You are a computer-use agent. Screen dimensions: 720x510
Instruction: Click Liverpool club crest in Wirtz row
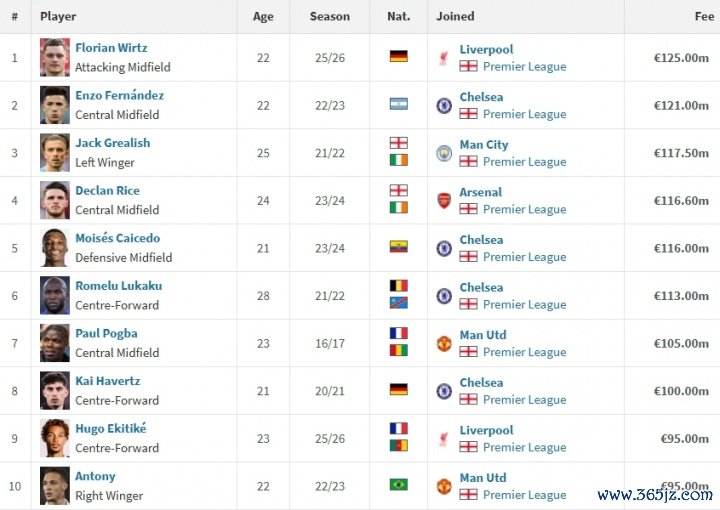444,58
